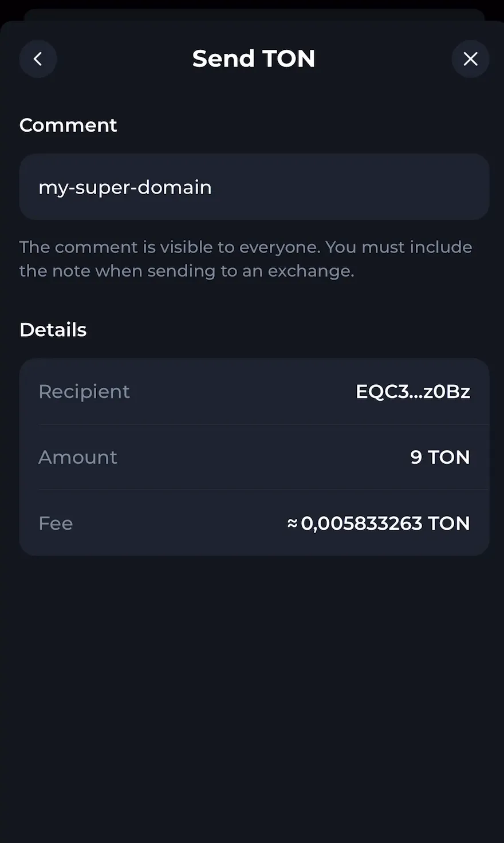Click the "Recipient" row label
This screenshot has height=843, width=504.
coord(84,392)
